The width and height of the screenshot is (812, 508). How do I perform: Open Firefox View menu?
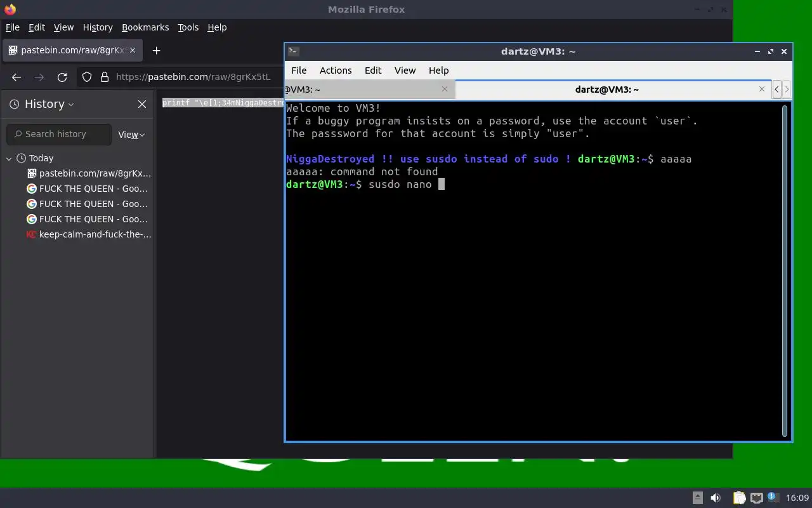pos(63,27)
